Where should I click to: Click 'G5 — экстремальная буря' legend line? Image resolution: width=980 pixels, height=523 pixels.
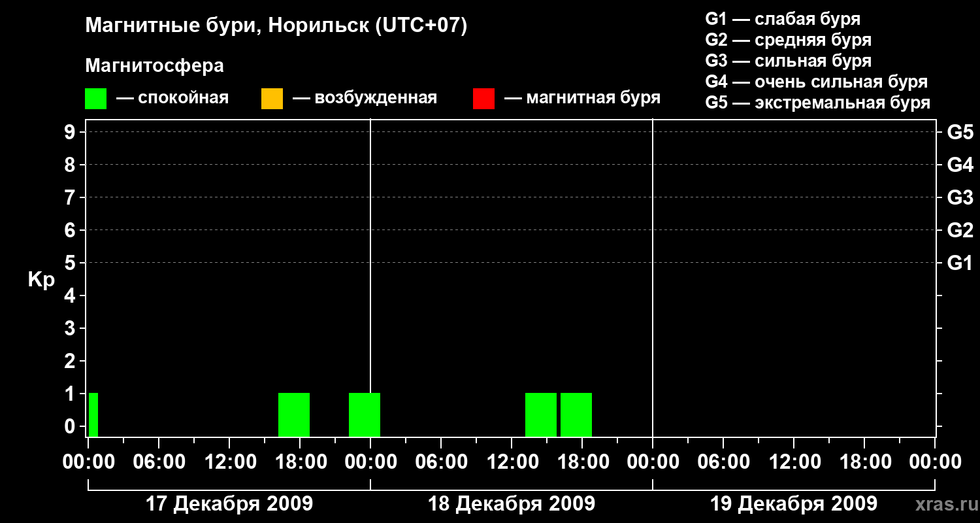click(x=817, y=103)
